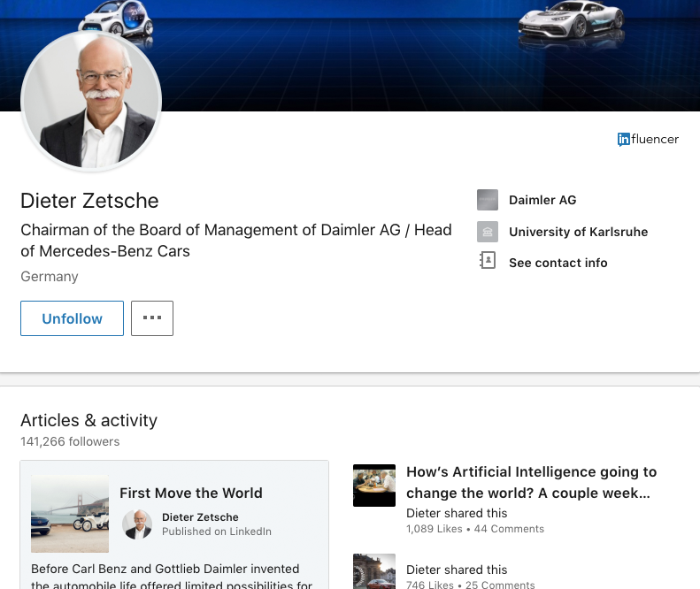700x589 pixels.
Task: Open the First Move the World article title
Action: pos(191,493)
